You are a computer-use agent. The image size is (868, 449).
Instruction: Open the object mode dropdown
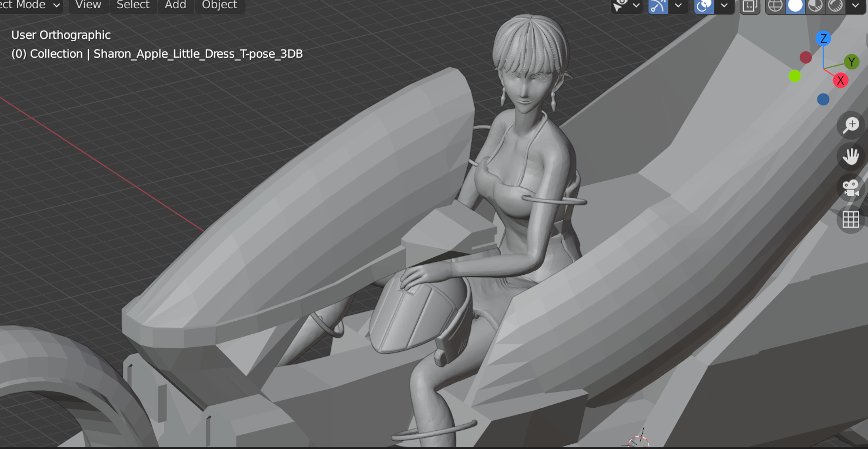[32, 5]
